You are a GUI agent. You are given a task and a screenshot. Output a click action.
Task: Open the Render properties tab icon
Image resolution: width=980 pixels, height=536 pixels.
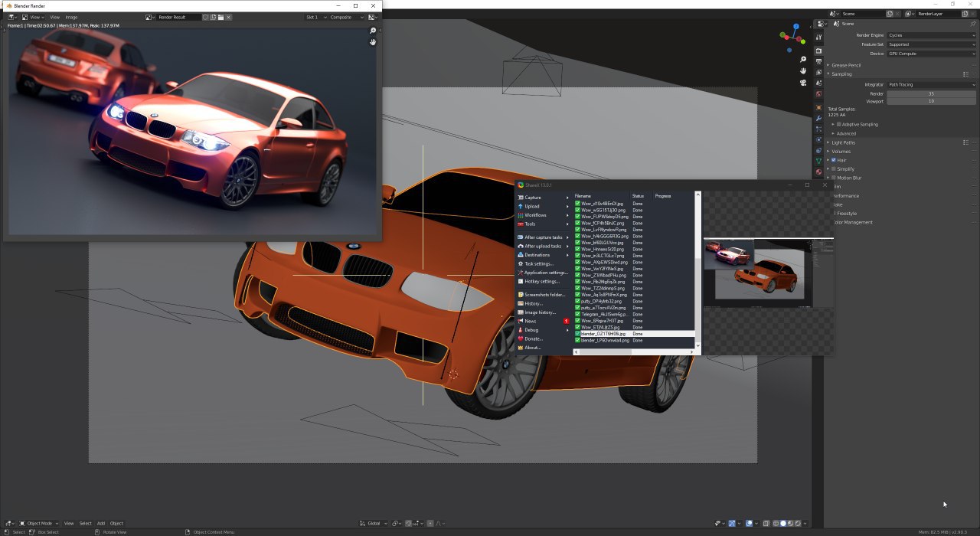pos(818,51)
